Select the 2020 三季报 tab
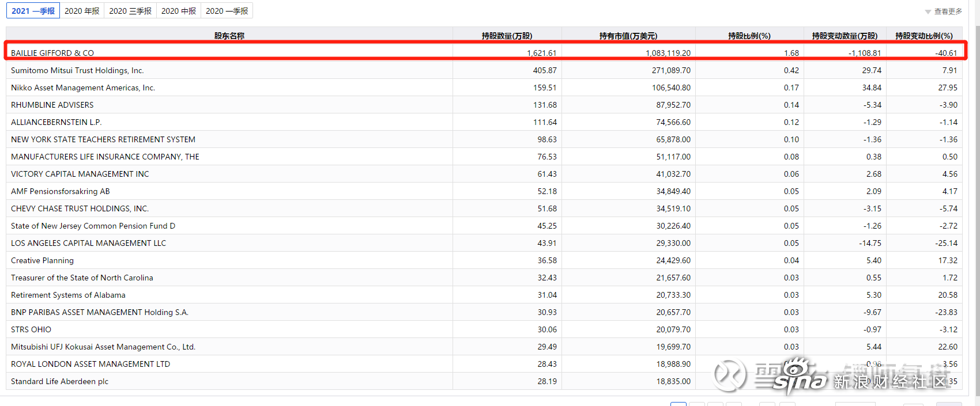This screenshot has height=406, width=980. pyautogui.click(x=130, y=11)
